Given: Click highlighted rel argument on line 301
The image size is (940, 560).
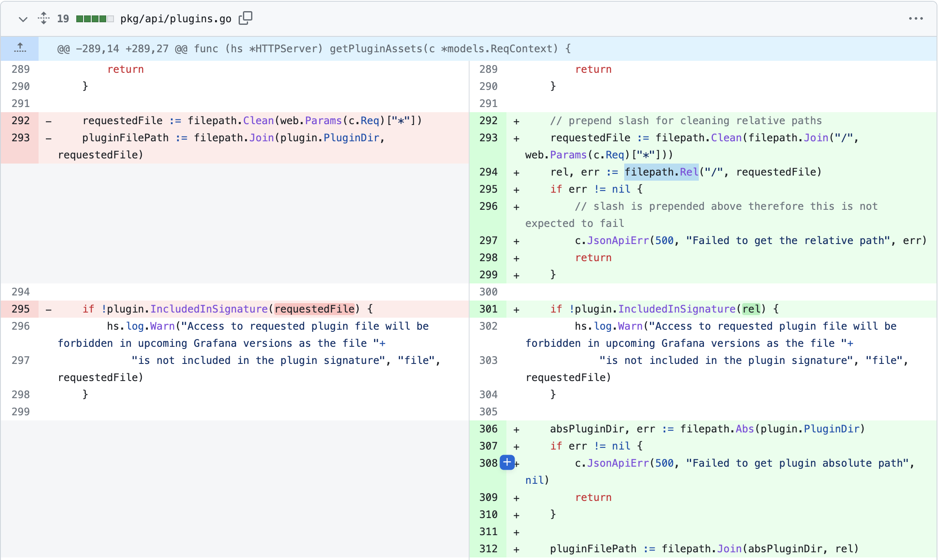Looking at the screenshot, I should click(751, 309).
